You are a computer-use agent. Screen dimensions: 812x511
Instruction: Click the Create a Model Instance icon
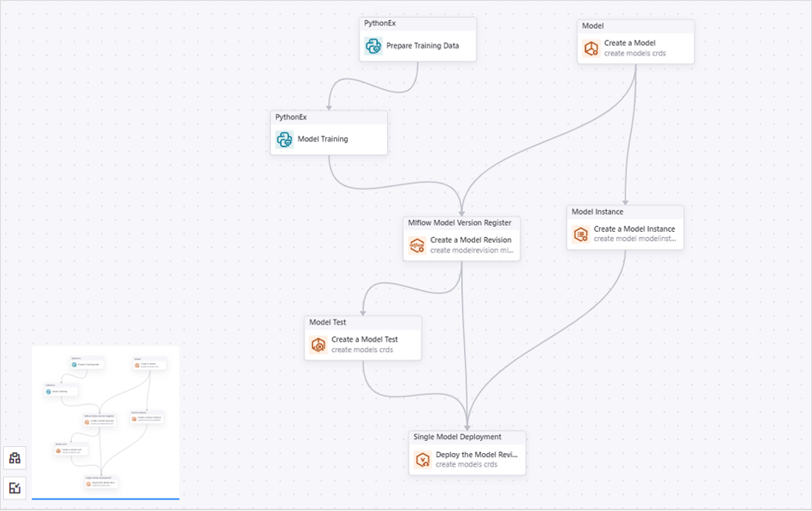(x=580, y=234)
